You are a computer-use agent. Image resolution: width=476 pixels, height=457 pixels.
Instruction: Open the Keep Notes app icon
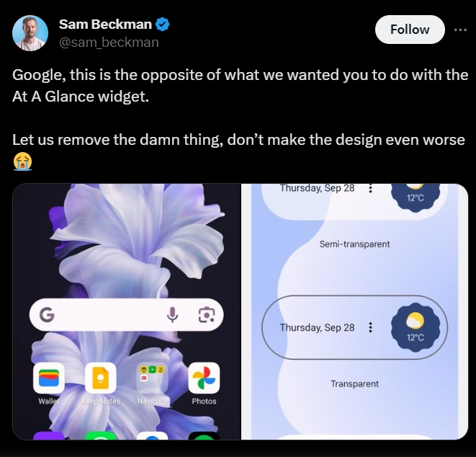coord(101,378)
